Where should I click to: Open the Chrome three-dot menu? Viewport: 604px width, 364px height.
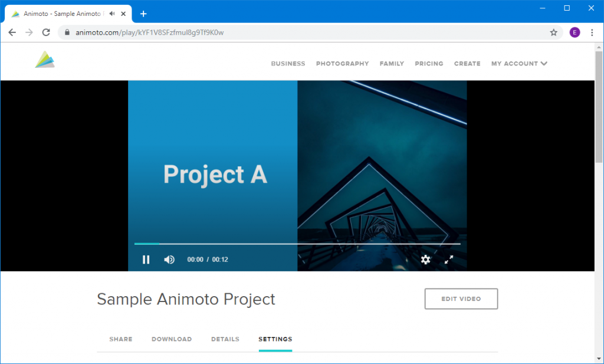tap(592, 32)
